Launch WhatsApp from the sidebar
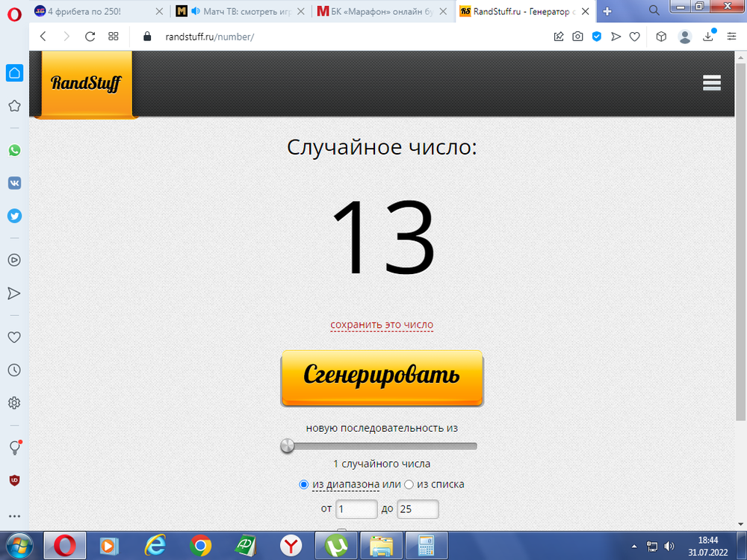This screenshot has height=560, width=747. [x=14, y=151]
